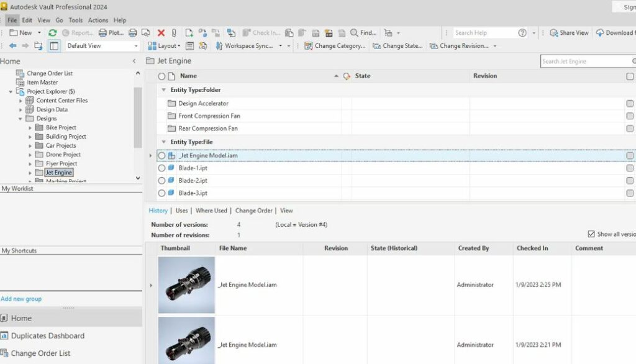Open the Duplicates Dashboard
The image size is (636, 364).
coord(48,336)
